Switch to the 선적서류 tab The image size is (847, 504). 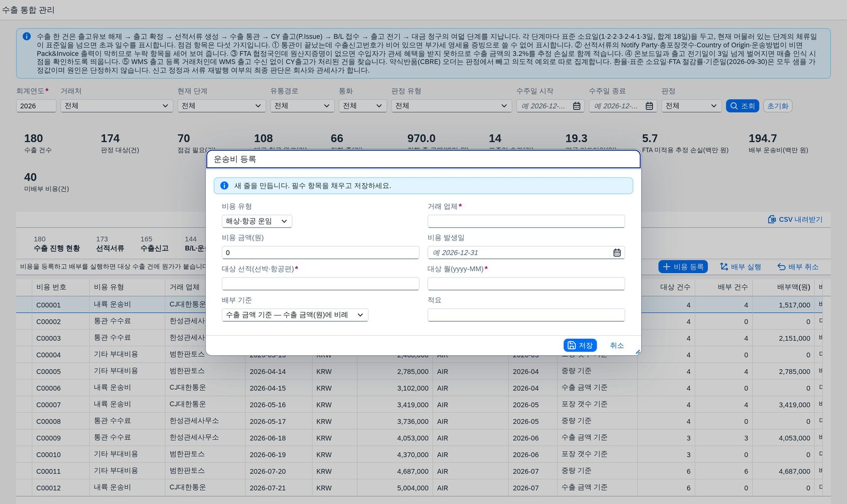click(x=110, y=244)
